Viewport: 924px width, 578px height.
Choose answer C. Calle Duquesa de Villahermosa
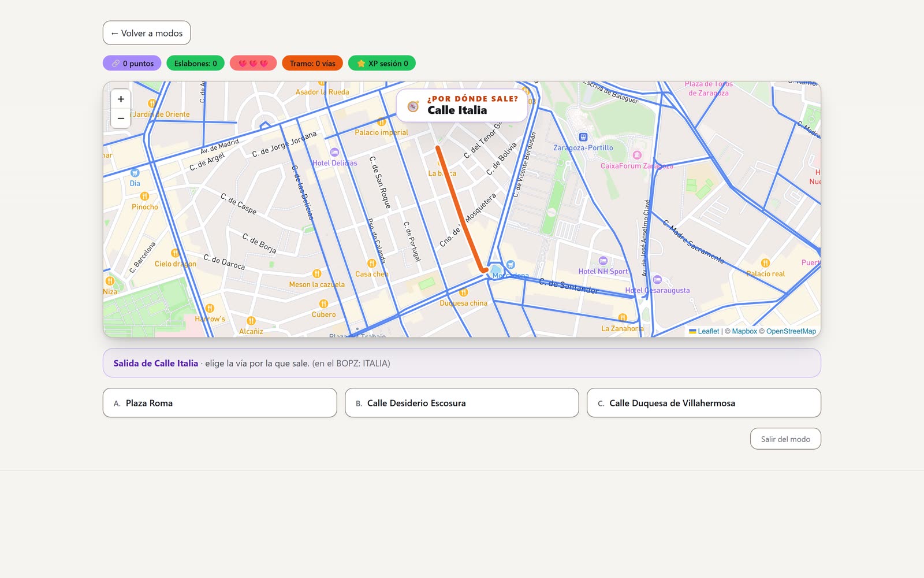[x=703, y=403]
